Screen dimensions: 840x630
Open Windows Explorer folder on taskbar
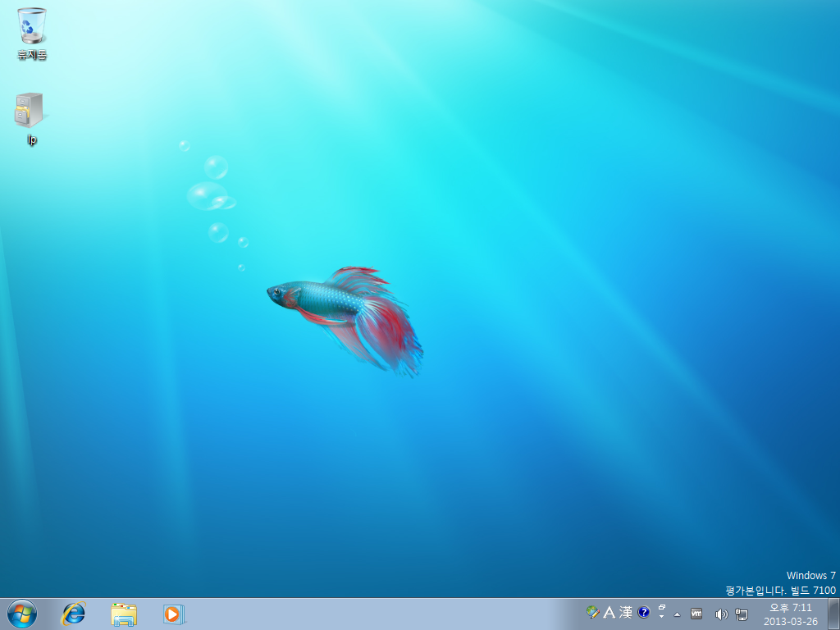[124, 614]
